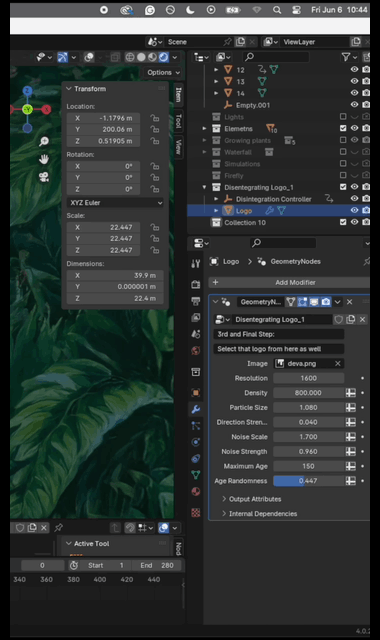Toggle Noise Scale attribute input button
Viewport: 380px width, 640px height.
351,437
